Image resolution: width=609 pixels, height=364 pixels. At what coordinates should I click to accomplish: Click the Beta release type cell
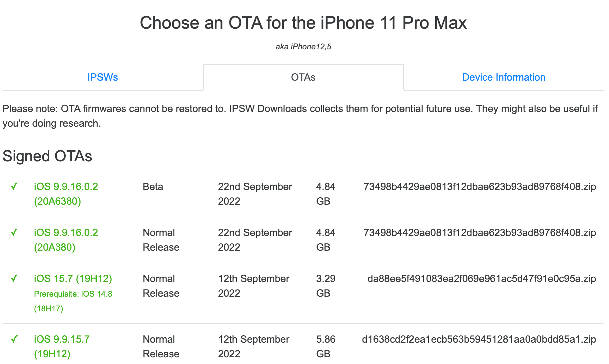pos(153,187)
